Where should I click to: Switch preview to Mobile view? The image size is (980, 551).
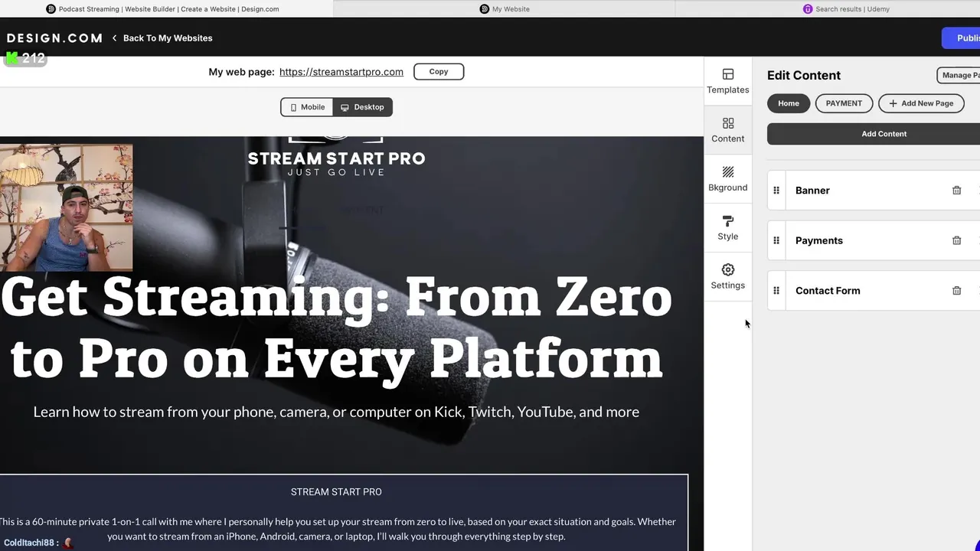click(x=308, y=107)
